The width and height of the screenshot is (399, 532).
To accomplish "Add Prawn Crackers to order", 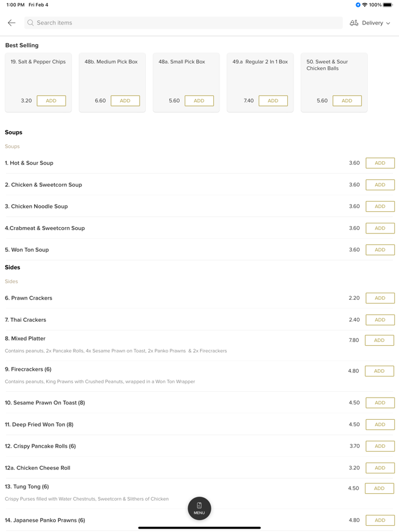I will pos(380,298).
